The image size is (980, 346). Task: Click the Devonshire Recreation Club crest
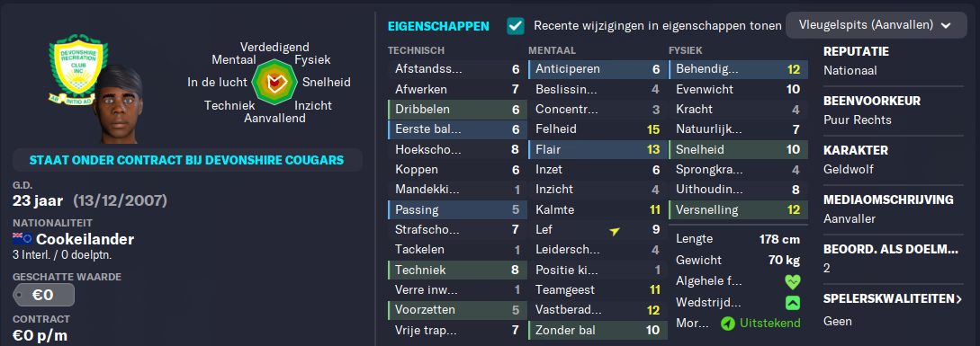pyautogui.click(x=77, y=68)
